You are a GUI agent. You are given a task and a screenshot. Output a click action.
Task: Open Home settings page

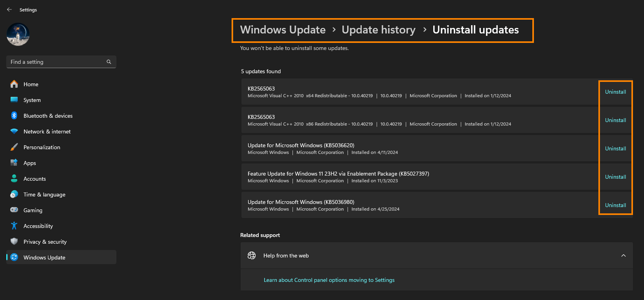pos(31,84)
